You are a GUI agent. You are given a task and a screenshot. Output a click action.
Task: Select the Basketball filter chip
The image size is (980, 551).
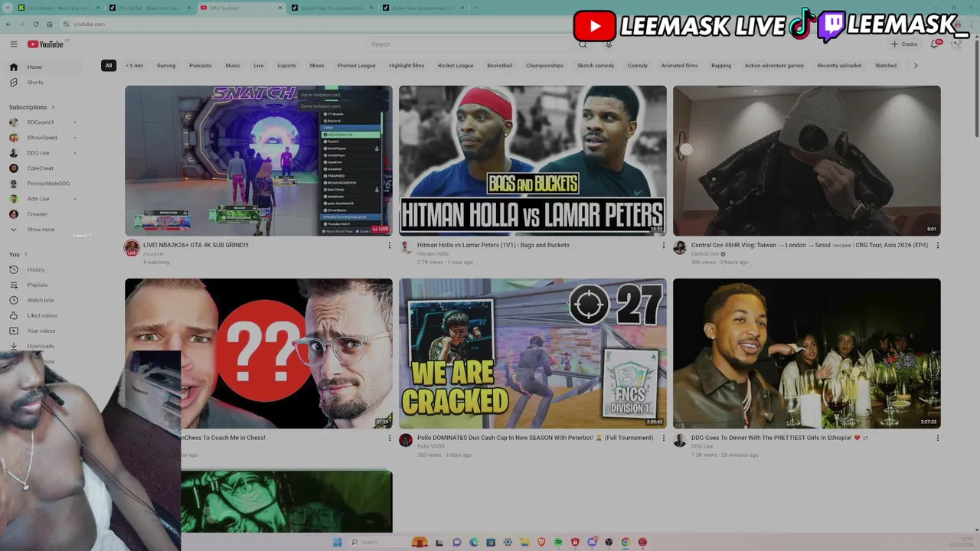point(500,65)
